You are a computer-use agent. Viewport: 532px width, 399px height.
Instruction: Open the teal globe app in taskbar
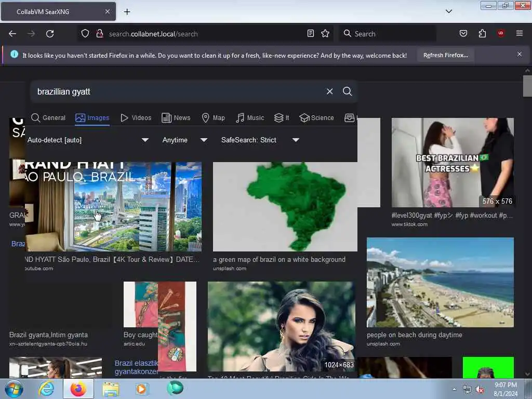click(175, 388)
